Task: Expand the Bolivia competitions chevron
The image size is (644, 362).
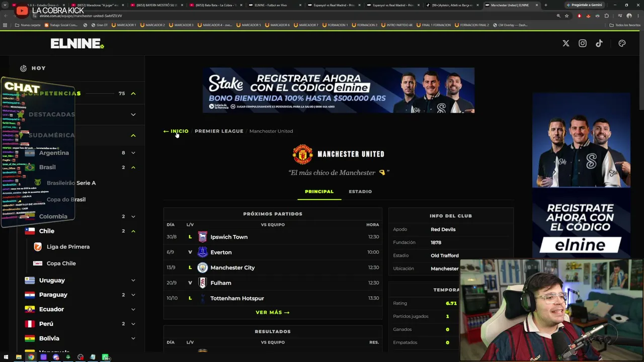Action: click(133, 338)
